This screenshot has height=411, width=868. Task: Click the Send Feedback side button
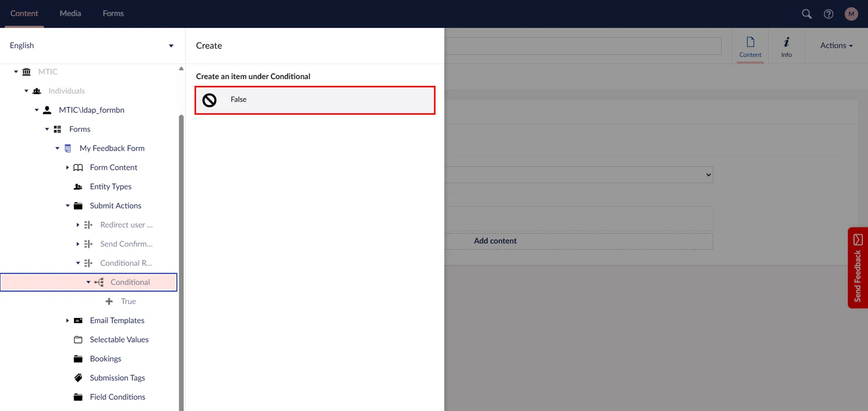(x=857, y=268)
